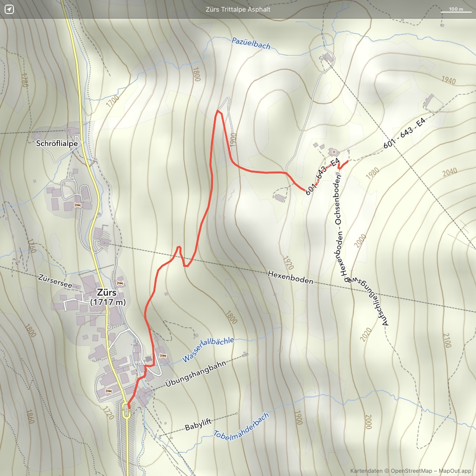476x476 pixels.
Task: Tap the southernmost hotel icon in Zürs
Action: 109,391
